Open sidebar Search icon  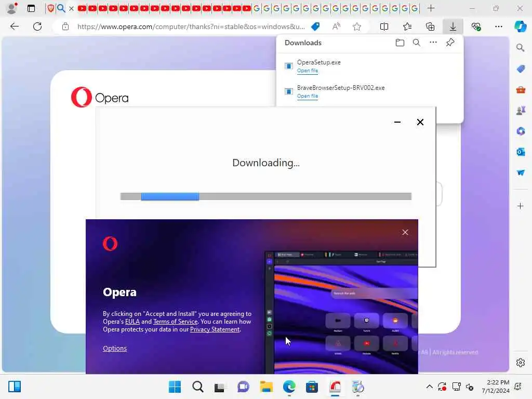coord(521,48)
